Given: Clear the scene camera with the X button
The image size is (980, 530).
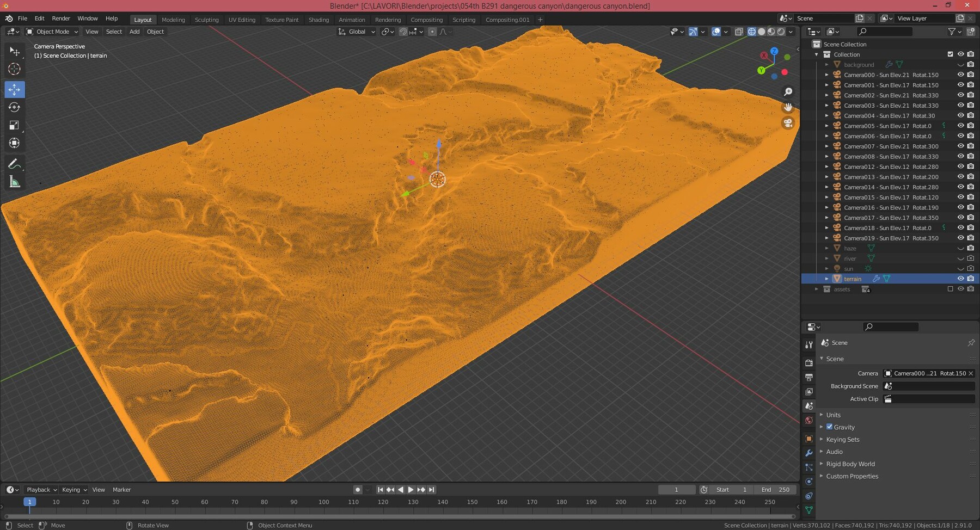Looking at the screenshot, I should pyautogui.click(x=971, y=373).
